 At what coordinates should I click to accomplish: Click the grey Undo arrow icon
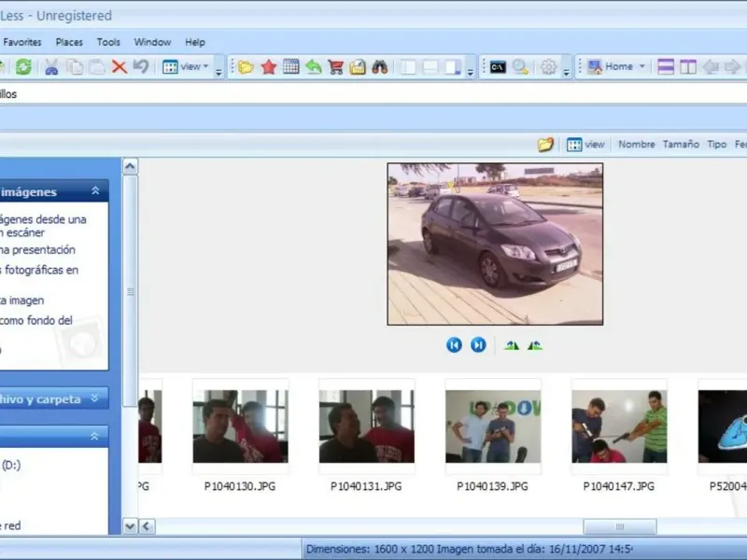[x=141, y=66]
